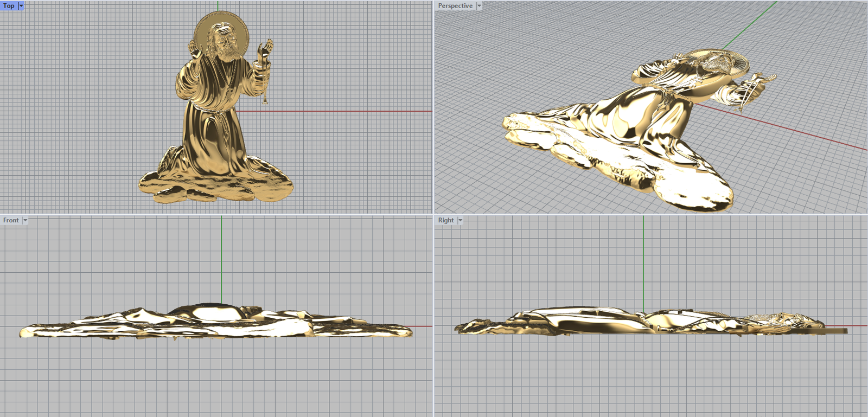Expand the Perspective viewport dropdown arrow
This screenshot has width=868, height=417.
pyautogui.click(x=479, y=6)
